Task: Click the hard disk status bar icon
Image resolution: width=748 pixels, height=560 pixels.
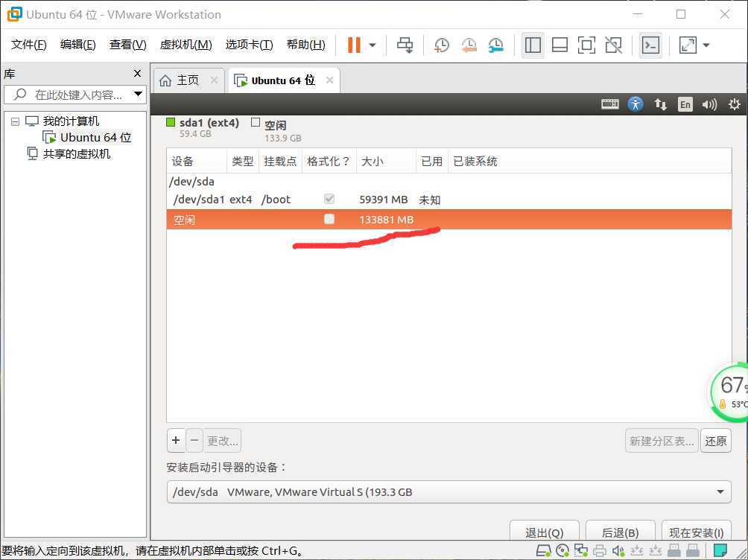Action: point(543,551)
